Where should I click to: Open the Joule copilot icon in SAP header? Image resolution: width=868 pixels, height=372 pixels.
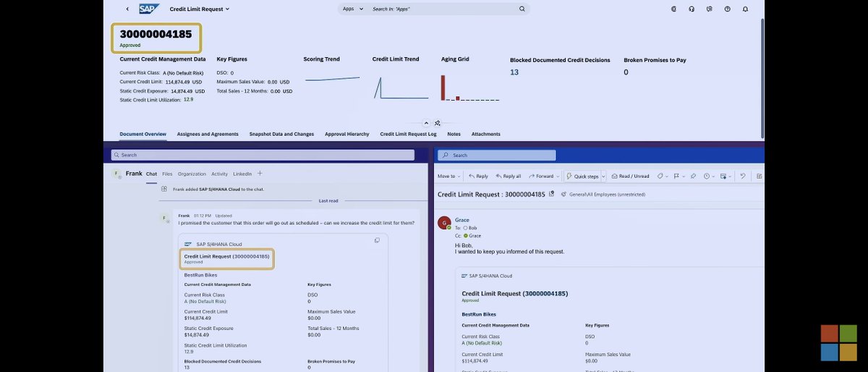674,9
